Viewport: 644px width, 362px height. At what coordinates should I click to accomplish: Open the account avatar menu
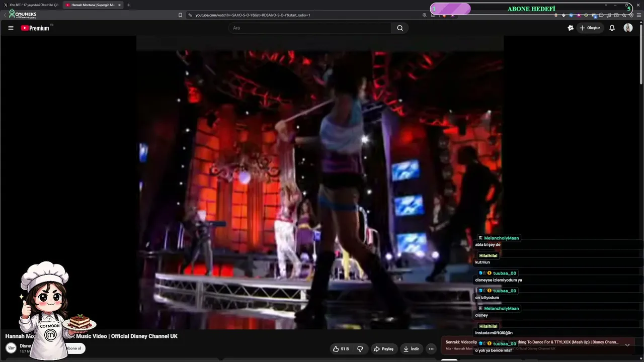628,28
